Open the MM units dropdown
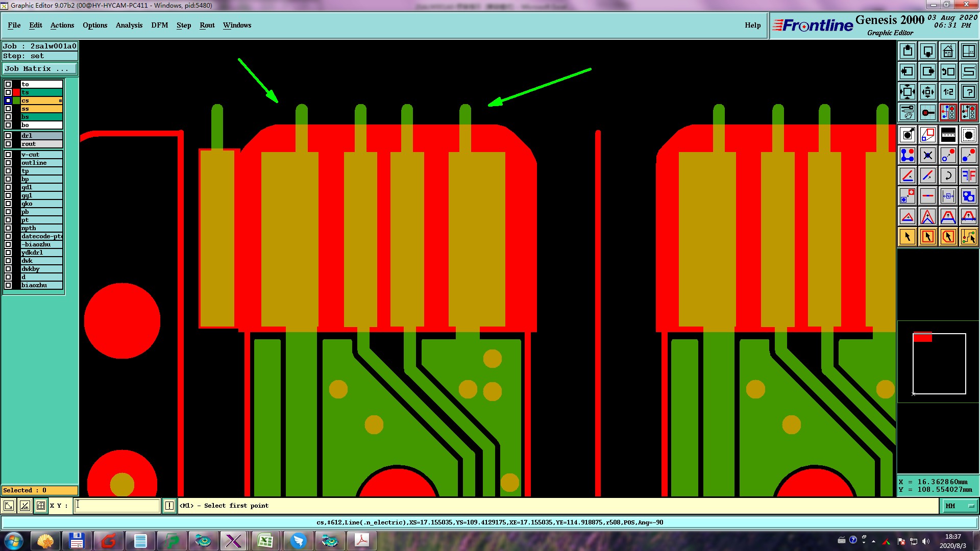980x551 pixels. (959, 506)
